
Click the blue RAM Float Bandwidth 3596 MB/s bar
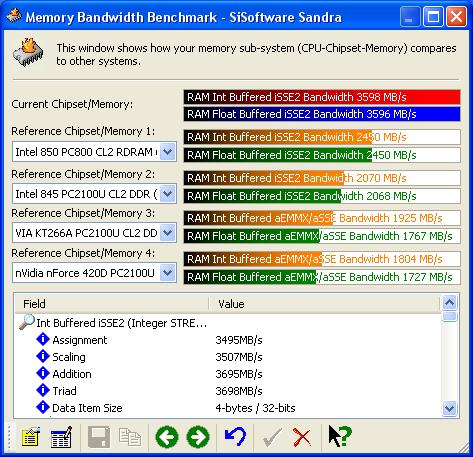coord(322,114)
